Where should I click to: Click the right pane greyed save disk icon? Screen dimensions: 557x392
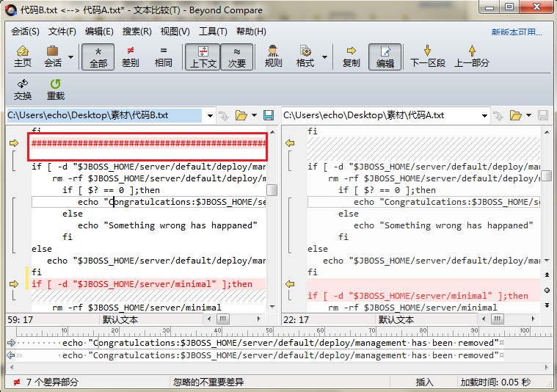543,115
